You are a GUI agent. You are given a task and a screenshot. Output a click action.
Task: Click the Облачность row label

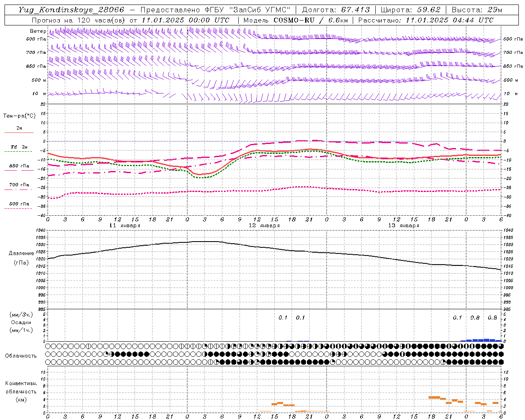[x=21, y=356]
